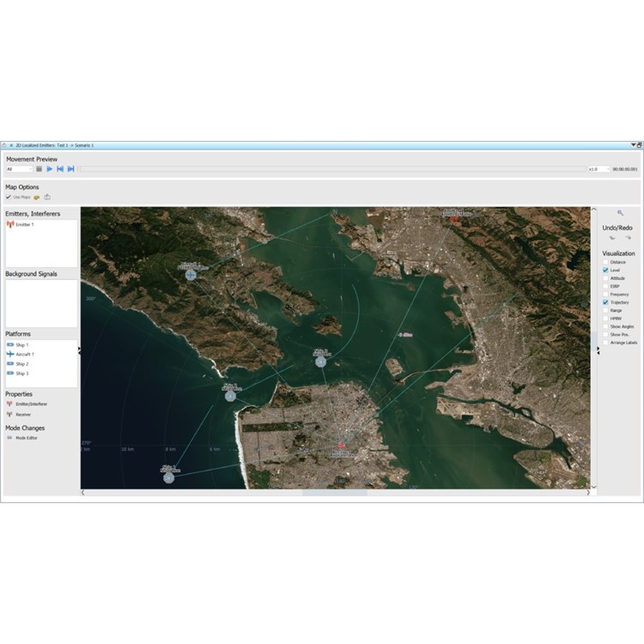Viewport: 644px width, 644px height.
Task: Uncheck the Level visualization checkbox
Action: tap(605, 270)
